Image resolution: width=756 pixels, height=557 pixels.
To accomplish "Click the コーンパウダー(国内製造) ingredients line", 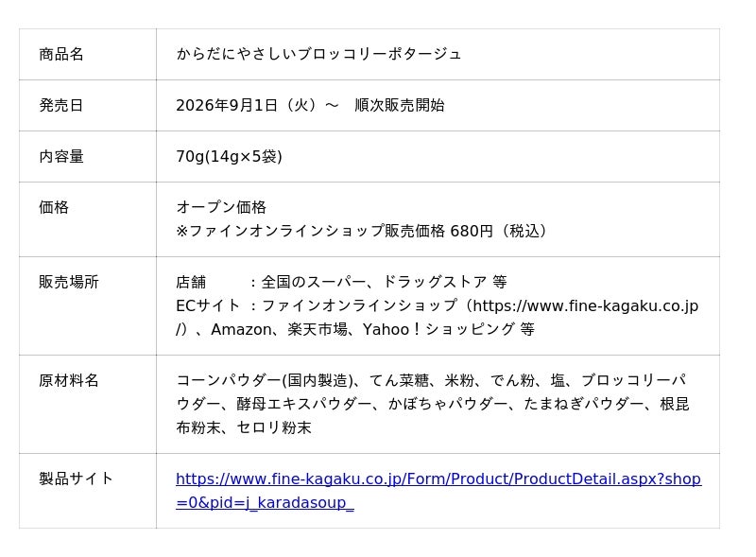I will click(432, 380).
